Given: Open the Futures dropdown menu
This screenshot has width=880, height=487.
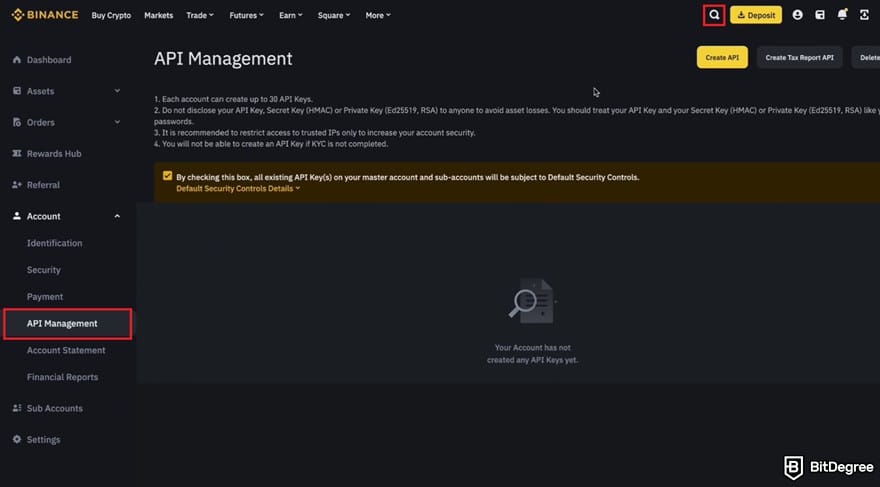Looking at the screenshot, I should pyautogui.click(x=246, y=15).
